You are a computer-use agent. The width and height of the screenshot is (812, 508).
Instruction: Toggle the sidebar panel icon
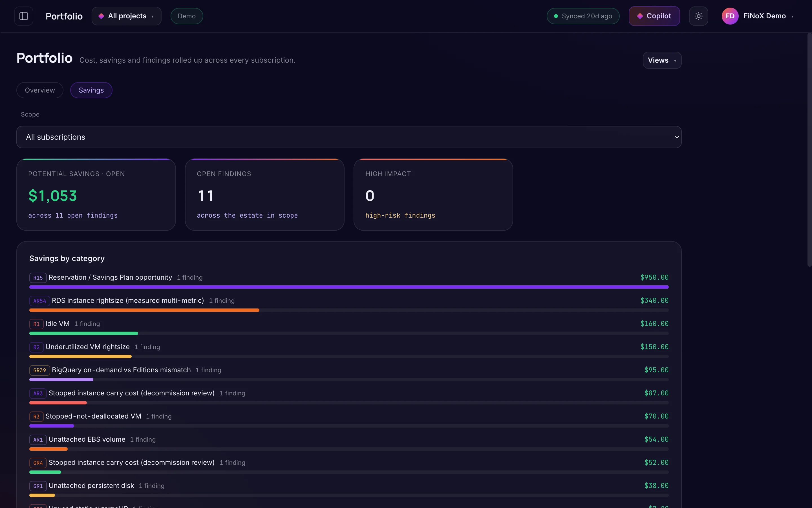pyautogui.click(x=23, y=16)
